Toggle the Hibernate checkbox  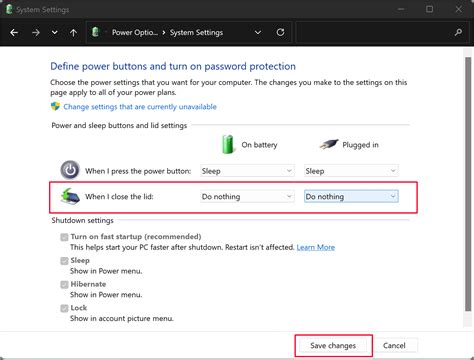pyautogui.click(x=64, y=284)
